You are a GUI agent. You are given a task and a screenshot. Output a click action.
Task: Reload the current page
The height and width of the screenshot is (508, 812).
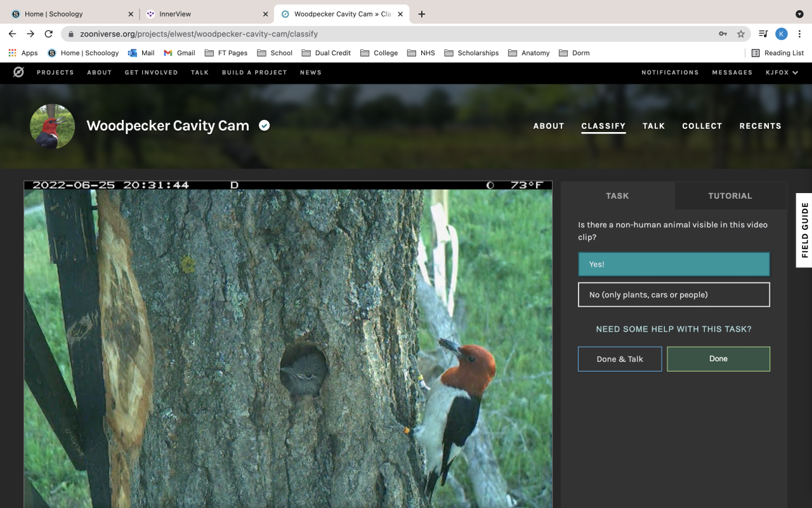pyautogui.click(x=48, y=34)
